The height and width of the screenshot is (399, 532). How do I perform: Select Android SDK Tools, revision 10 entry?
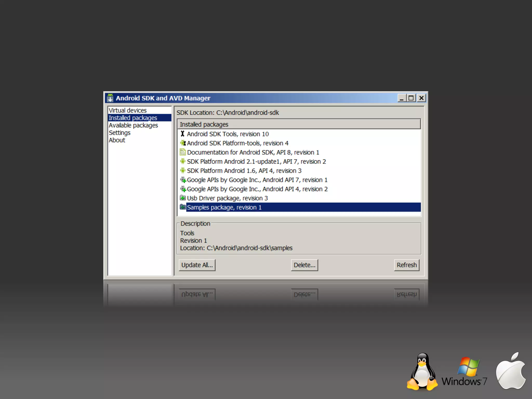pyautogui.click(x=228, y=134)
